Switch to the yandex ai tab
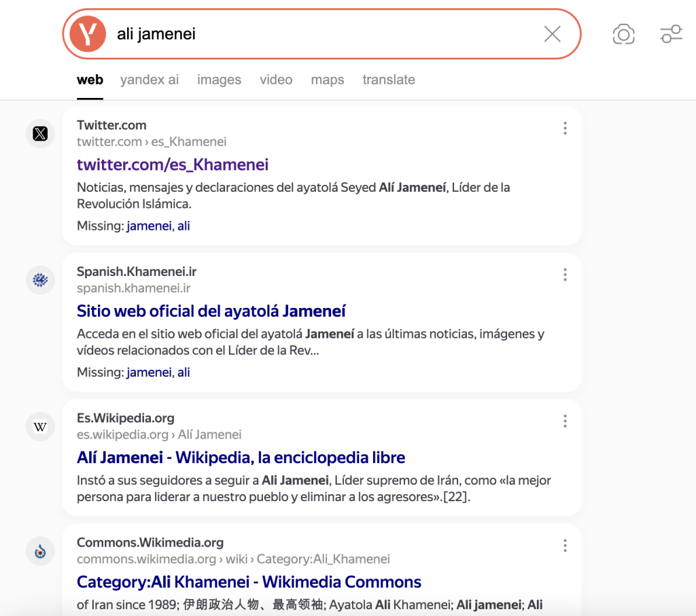Screen dimensions: 696x616 150,80
